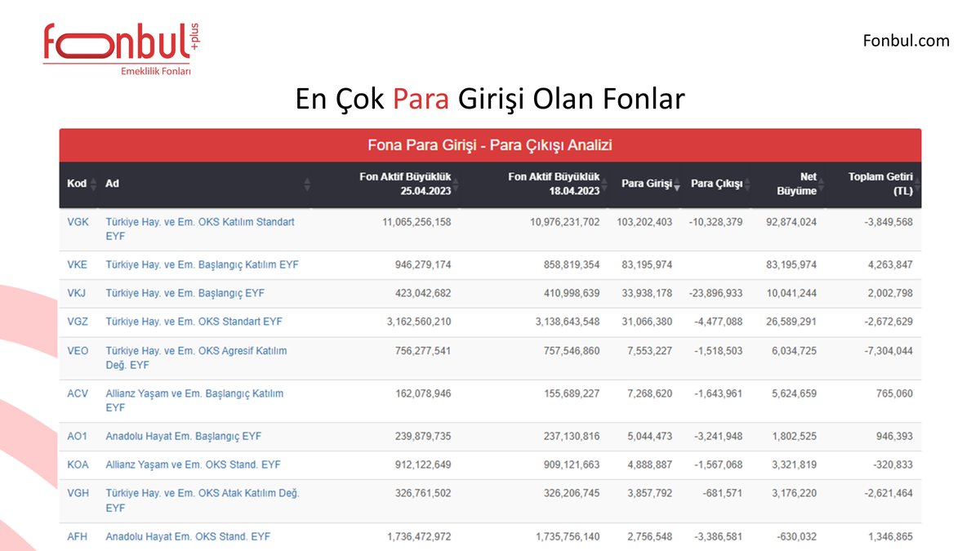Open the VKJ fund code link
The height and width of the screenshot is (551, 980).
pyautogui.click(x=78, y=294)
